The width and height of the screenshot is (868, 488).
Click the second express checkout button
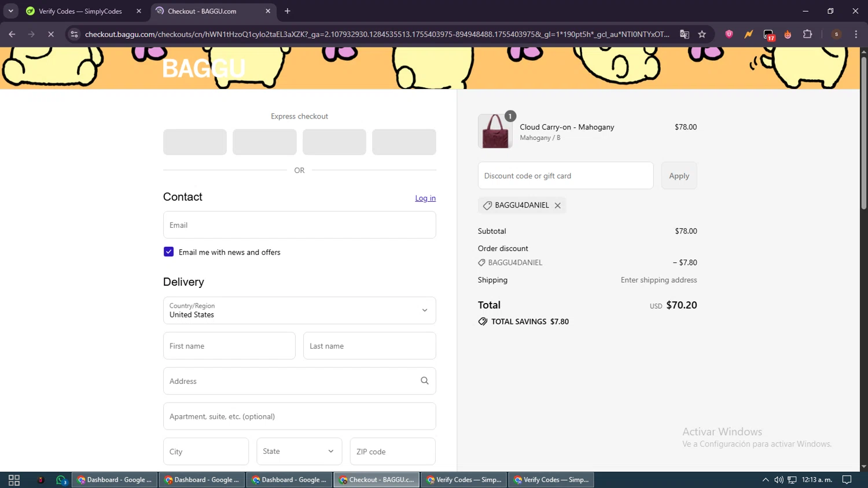[x=264, y=142]
